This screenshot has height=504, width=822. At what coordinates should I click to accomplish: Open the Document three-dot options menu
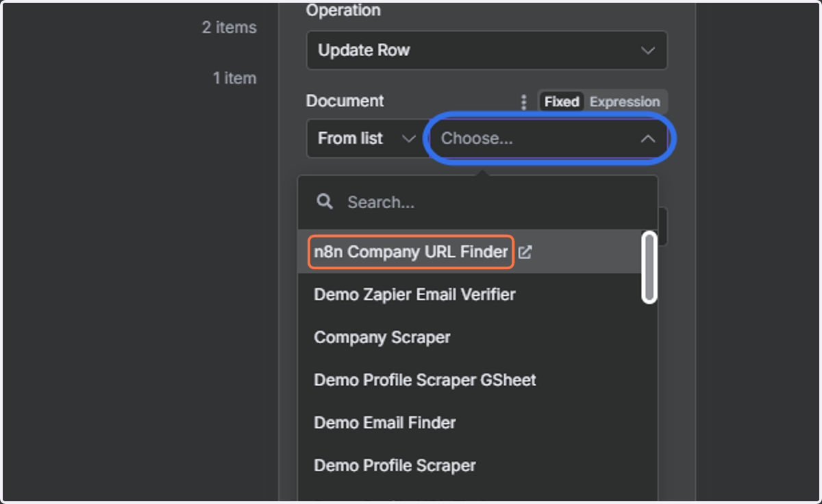(523, 102)
